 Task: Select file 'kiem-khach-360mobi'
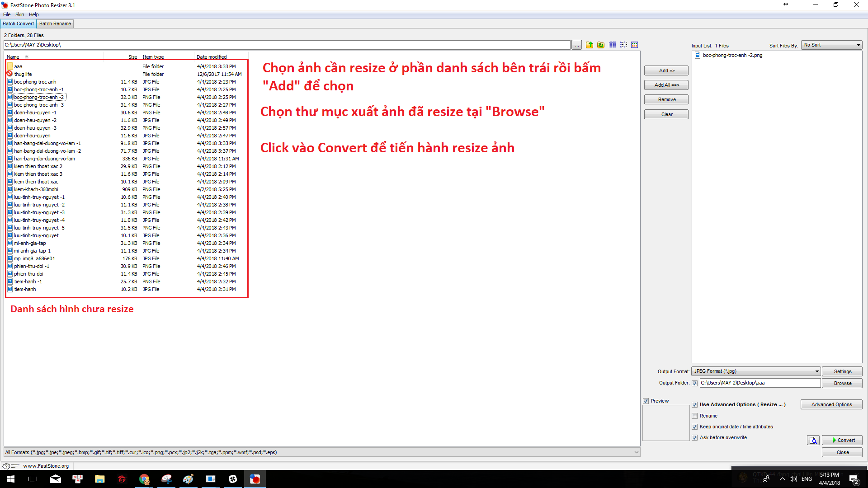tap(36, 189)
